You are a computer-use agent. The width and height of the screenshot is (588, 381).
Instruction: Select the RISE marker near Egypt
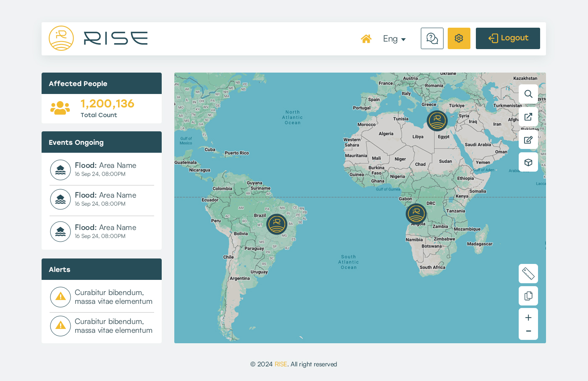[437, 121]
